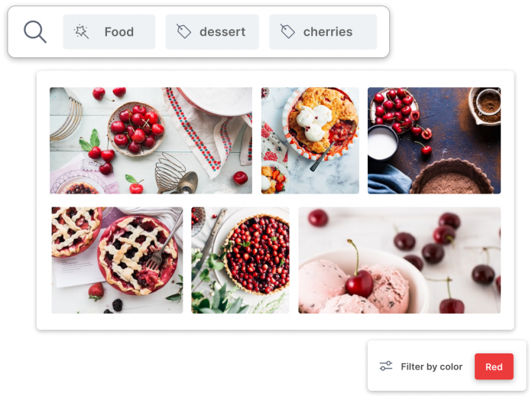This screenshot has height=397, width=532.
Task: Select the Food smart tag chip
Action: coord(109,31)
